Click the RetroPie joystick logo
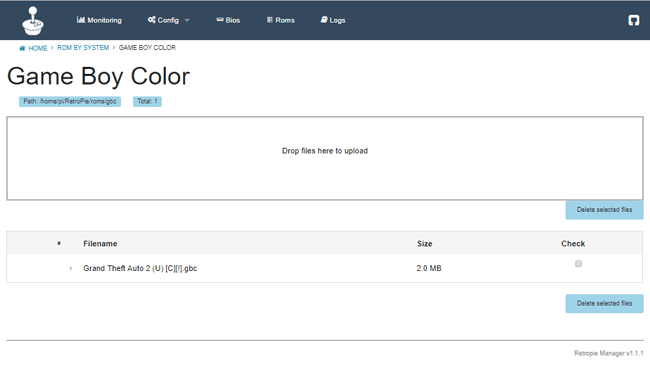650x366 pixels. (33, 21)
